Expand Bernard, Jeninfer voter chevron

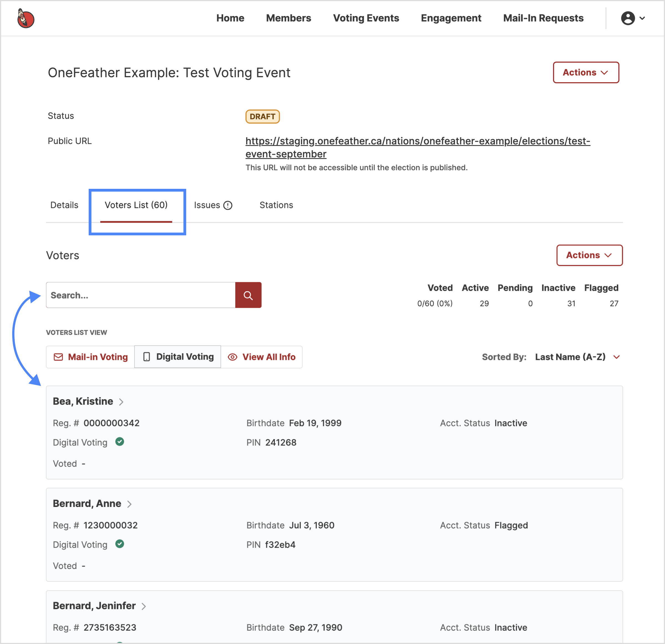(x=144, y=606)
